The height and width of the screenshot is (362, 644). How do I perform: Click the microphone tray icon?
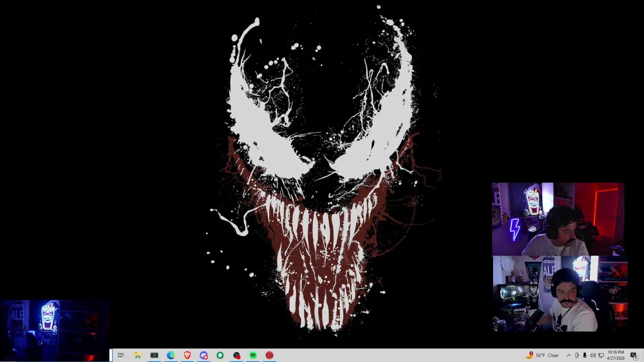click(585, 355)
